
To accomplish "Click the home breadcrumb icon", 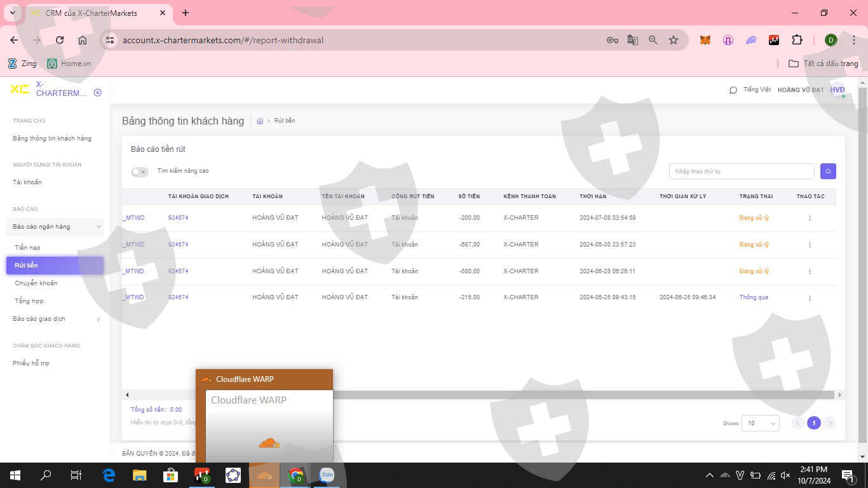I will point(260,121).
